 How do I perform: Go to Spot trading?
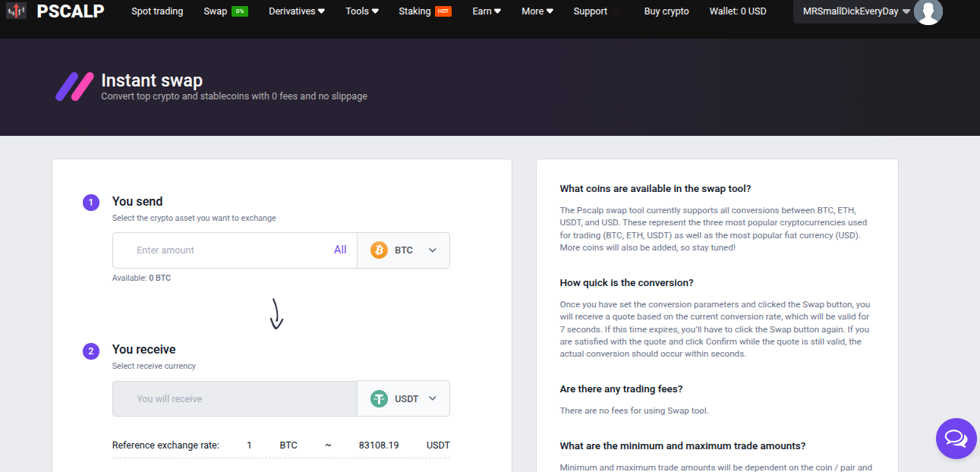click(157, 11)
